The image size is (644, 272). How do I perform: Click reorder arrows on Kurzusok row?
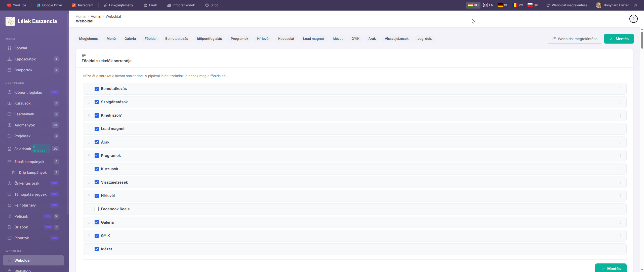pos(620,169)
